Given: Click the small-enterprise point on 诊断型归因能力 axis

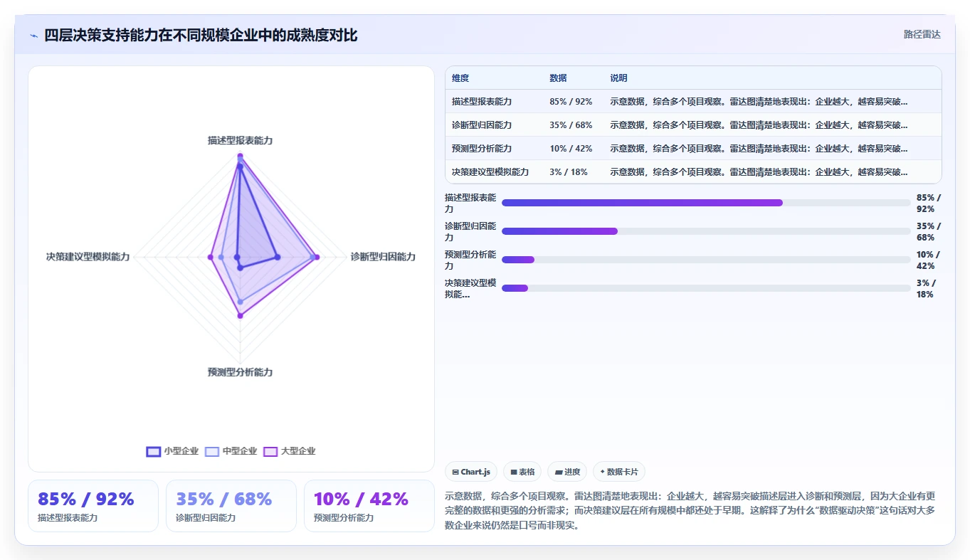Looking at the screenshot, I should point(278,257).
